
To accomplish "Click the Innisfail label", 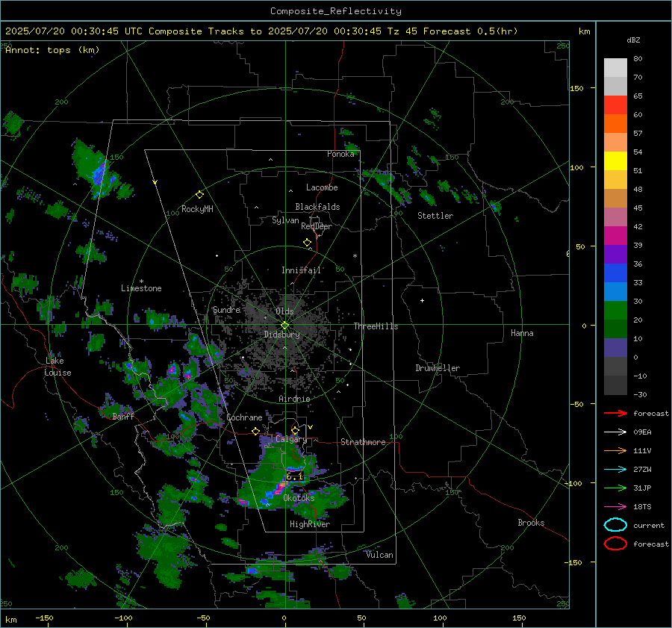I will (x=301, y=270).
